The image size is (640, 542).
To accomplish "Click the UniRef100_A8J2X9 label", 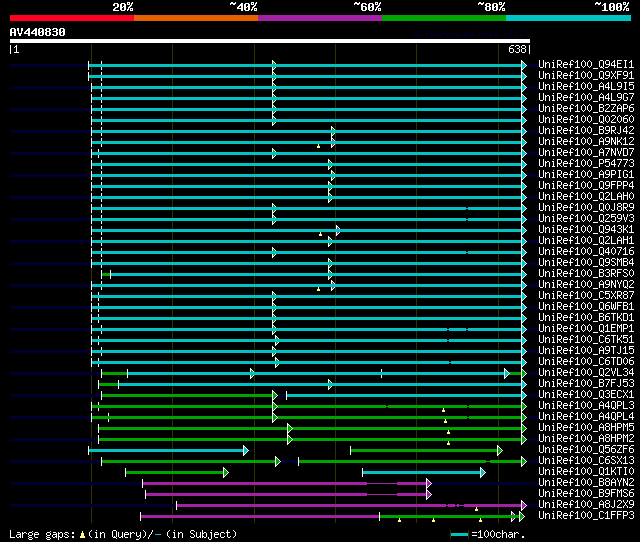I will point(586,505).
